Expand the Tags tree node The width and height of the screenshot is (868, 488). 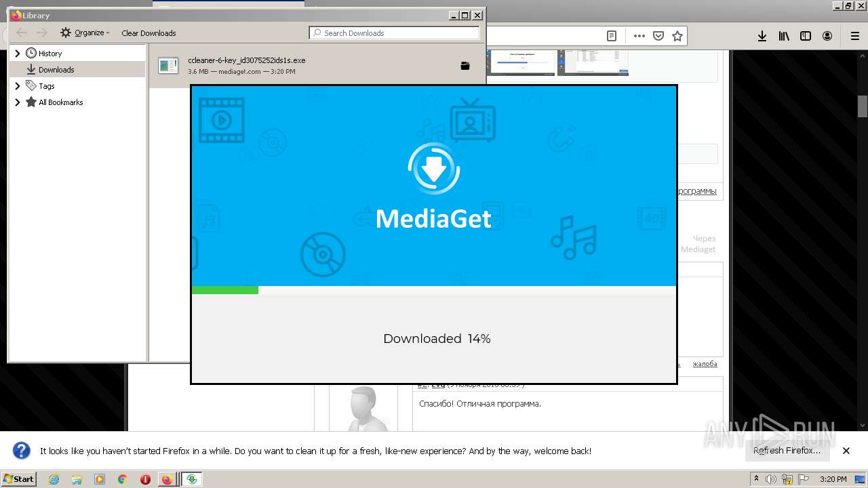(18, 86)
